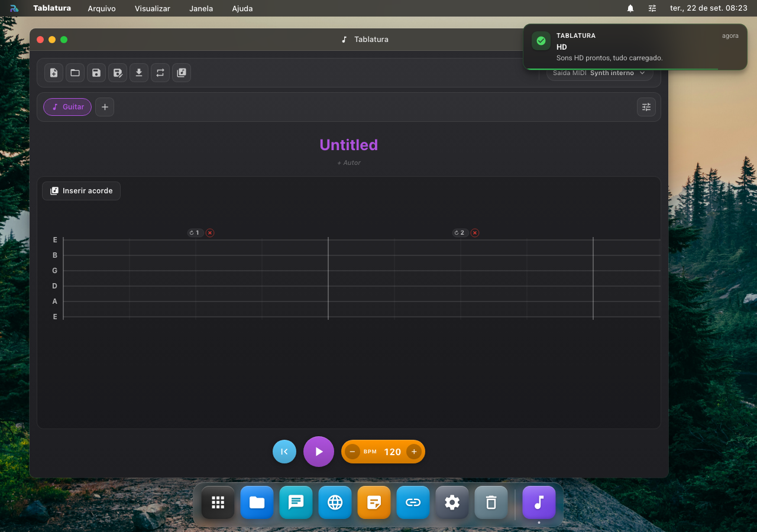The width and height of the screenshot is (757, 532).
Task: Delete measure 1 with red X
Action: pos(210,233)
